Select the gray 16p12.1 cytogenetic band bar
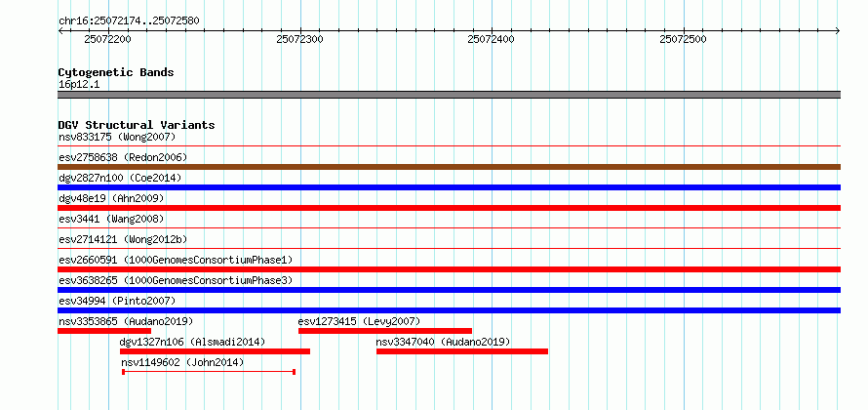This screenshot has width=868, height=410. pos(449,94)
